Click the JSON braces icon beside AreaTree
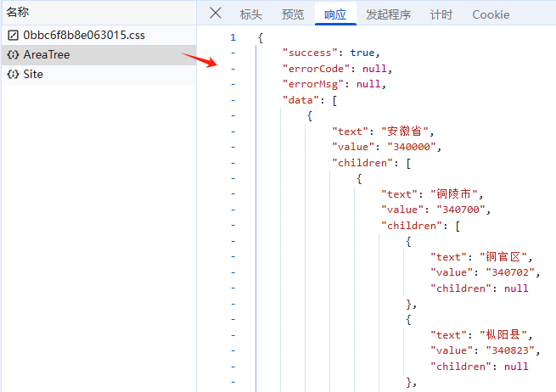Viewport: 556px width, 392px height. [x=13, y=54]
